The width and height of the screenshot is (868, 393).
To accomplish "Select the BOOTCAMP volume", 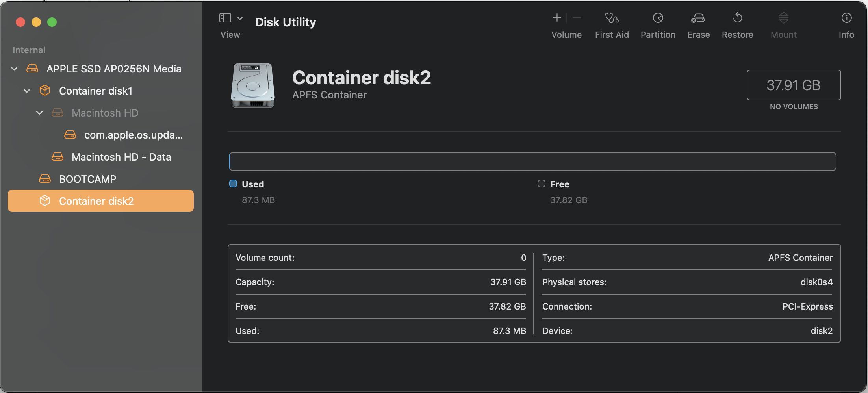I will click(87, 178).
